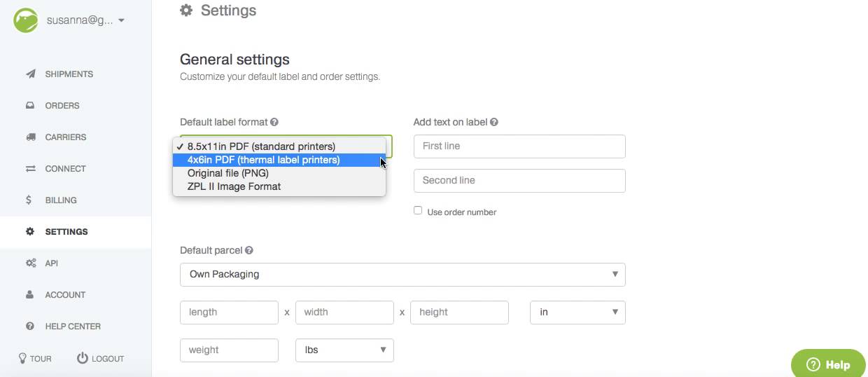868x377 pixels.
Task: Expand the susanna account menu arrow
Action: click(x=121, y=20)
